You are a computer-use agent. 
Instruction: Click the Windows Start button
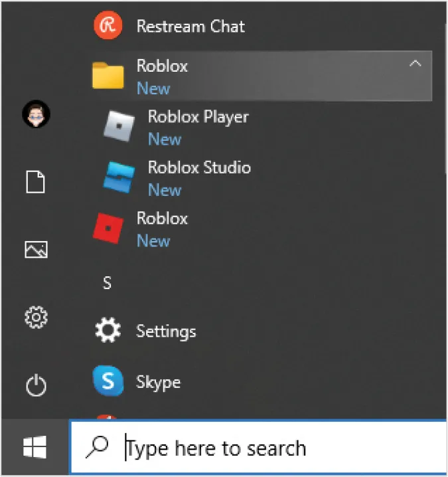(x=35, y=448)
